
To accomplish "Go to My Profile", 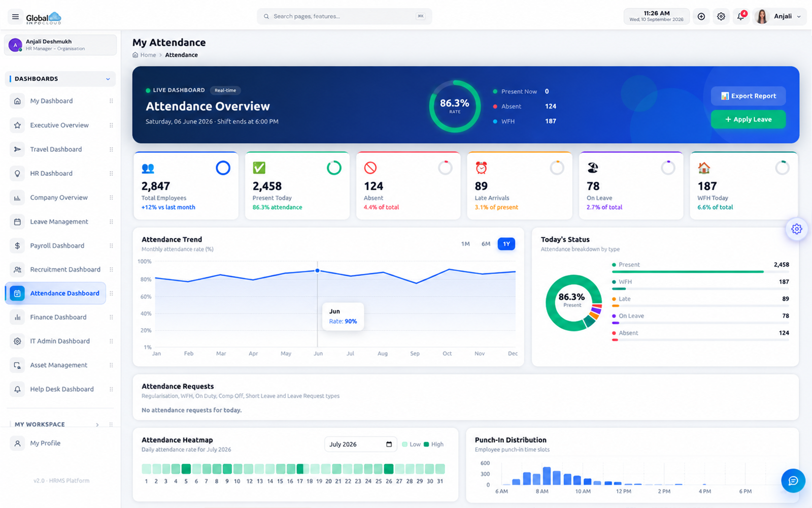I will click(x=45, y=443).
